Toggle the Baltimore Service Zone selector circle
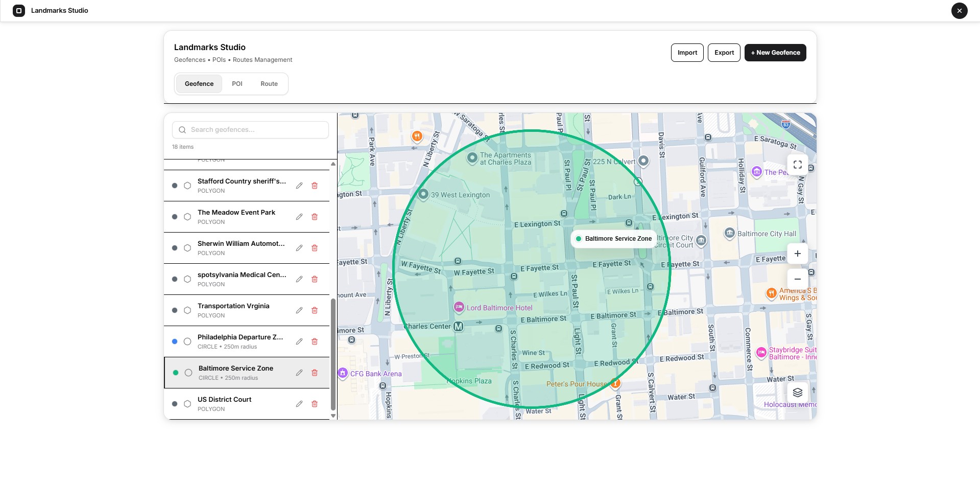The height and width of the screenshot is (481, 980). [188, 373]
